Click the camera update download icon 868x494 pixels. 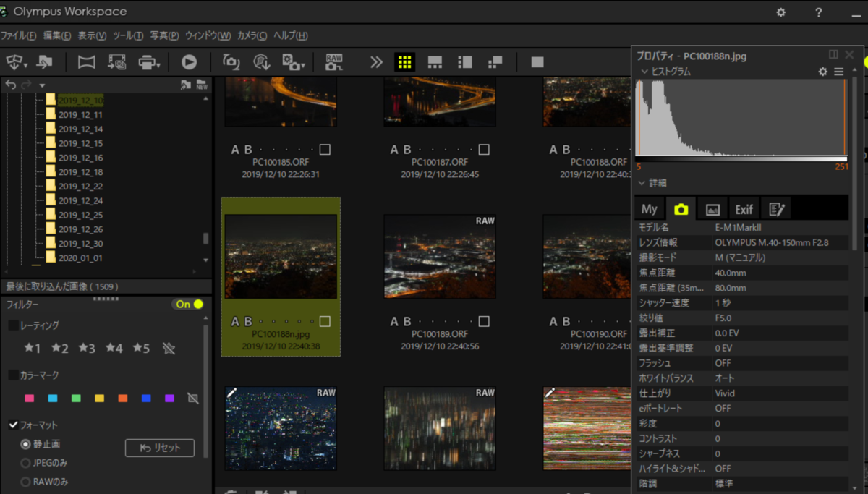(x=262, y=62)
